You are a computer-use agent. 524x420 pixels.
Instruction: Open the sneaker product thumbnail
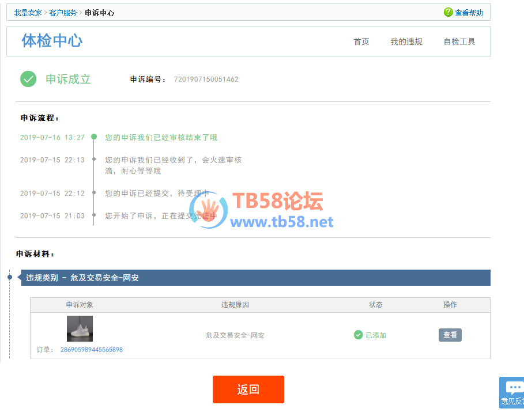pyautogui.click(x=80, y=328)
